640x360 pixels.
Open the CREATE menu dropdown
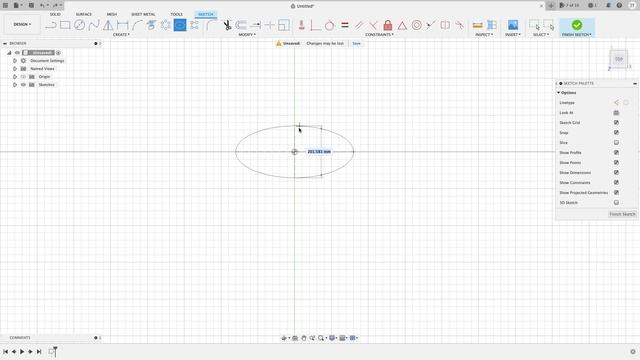click(121, 35)
